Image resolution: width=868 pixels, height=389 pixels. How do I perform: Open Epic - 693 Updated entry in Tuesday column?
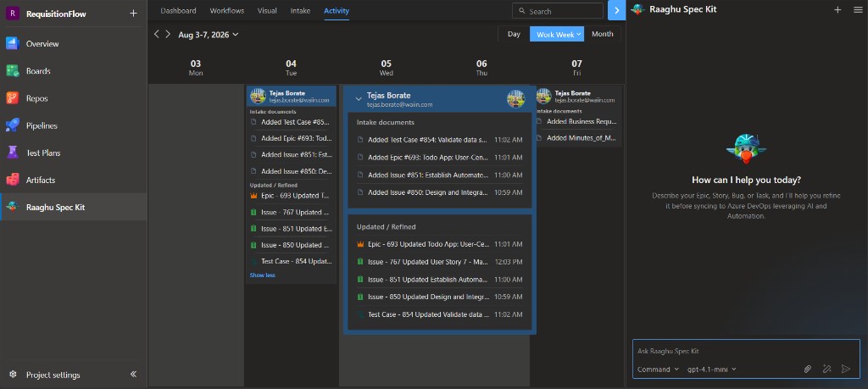click(291, 195)
